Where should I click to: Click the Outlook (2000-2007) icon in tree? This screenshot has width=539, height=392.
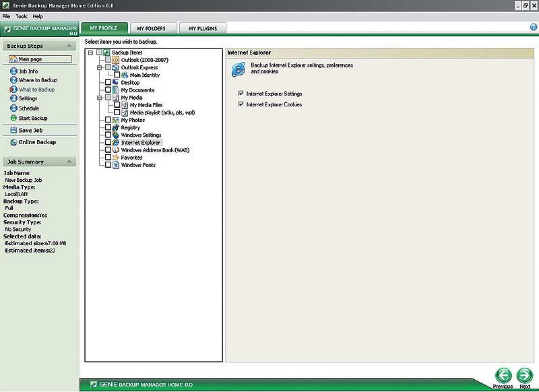(116, 60)
